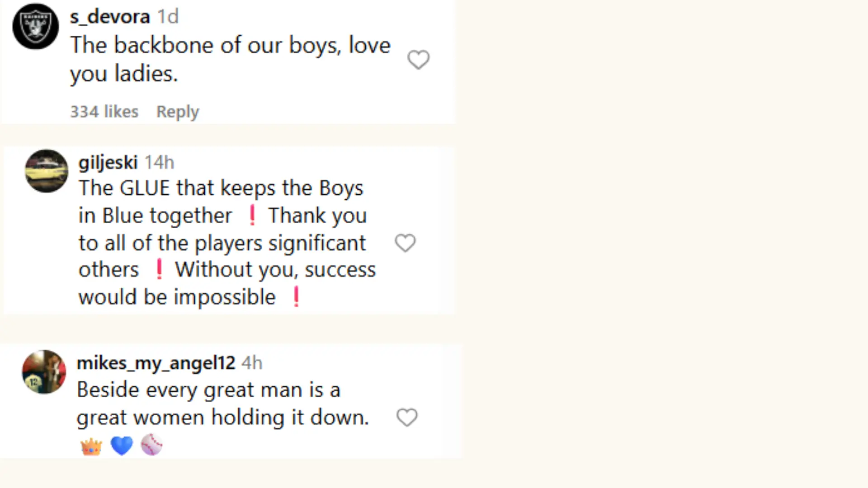This screenshot has width=868, height=488.
Task: Click the blue heart emoji
Action: tap(121, 445)
